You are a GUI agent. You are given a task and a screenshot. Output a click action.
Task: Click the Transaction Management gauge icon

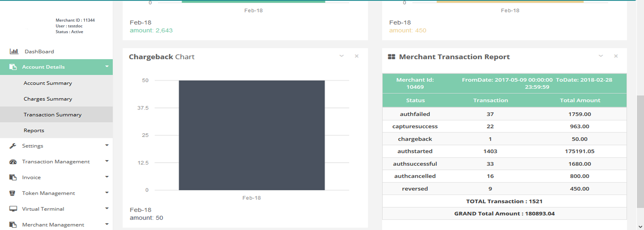[13, 162]
